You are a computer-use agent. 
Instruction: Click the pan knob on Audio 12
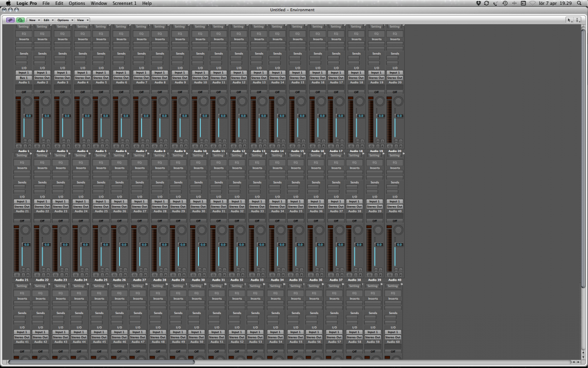(x=242, y=101)
